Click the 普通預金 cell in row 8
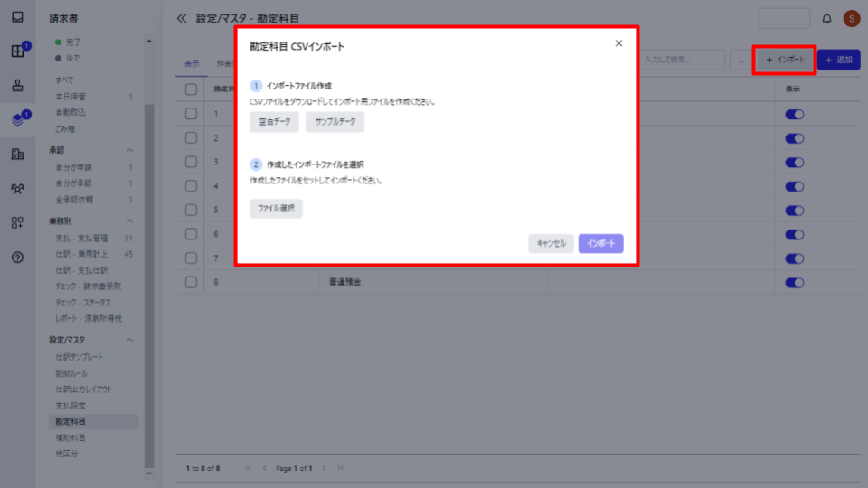 (x=433, y=282)
